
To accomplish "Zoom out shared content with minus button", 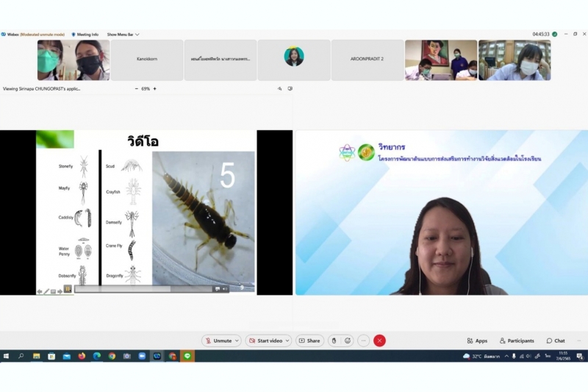I will (x=136, y=88).
